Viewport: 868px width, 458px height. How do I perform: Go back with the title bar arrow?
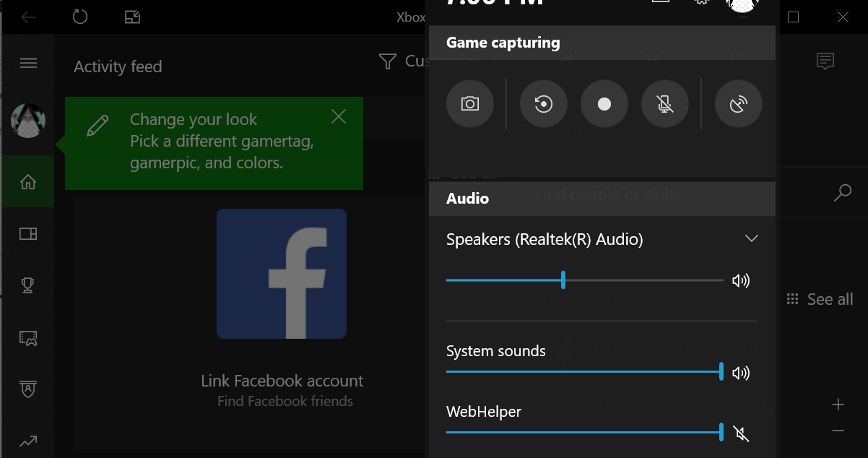click(28, 17)
